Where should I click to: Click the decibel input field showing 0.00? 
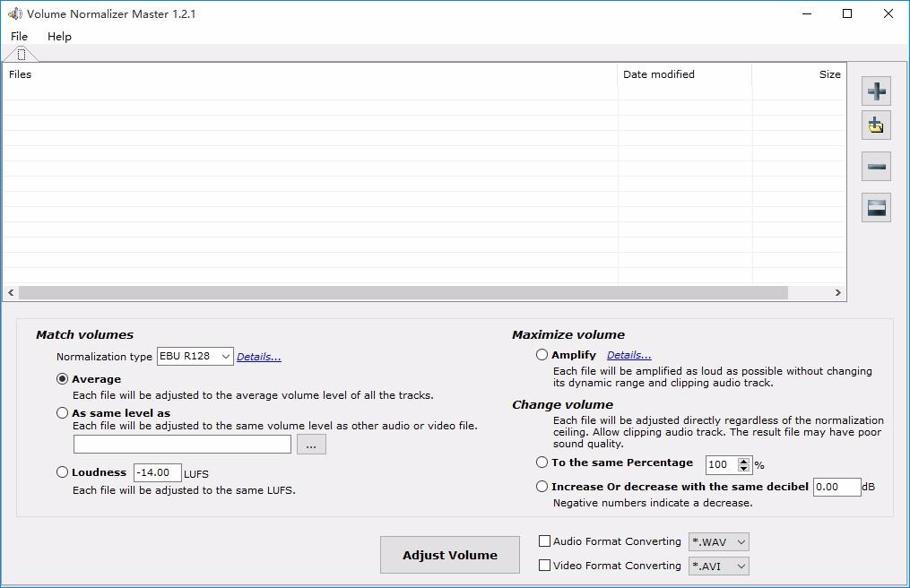tap(836, 487)
